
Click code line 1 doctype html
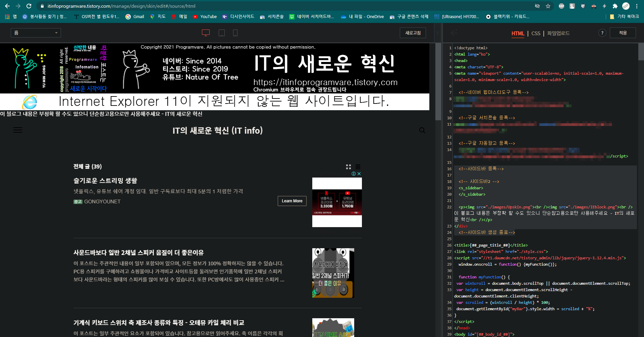coord(471,48)
